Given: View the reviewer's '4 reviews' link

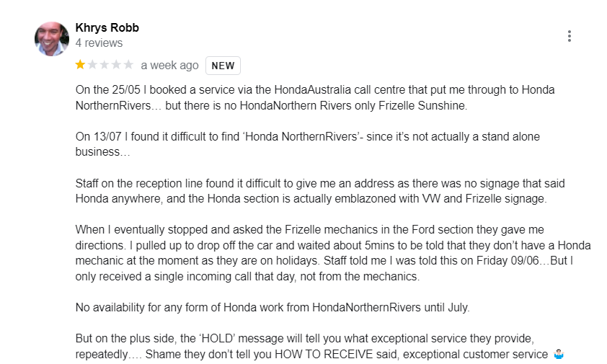Looking at the screenshot, I should coord(99,43).
